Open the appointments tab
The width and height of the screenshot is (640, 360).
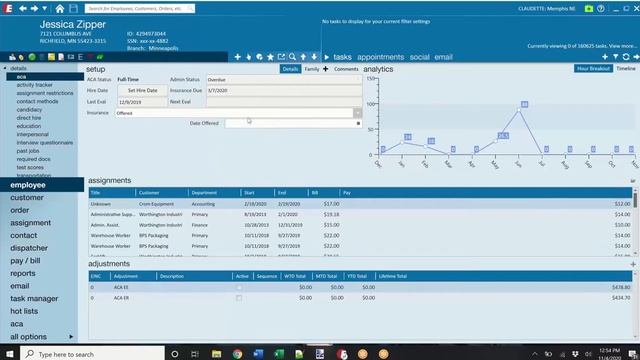(380, 57)
